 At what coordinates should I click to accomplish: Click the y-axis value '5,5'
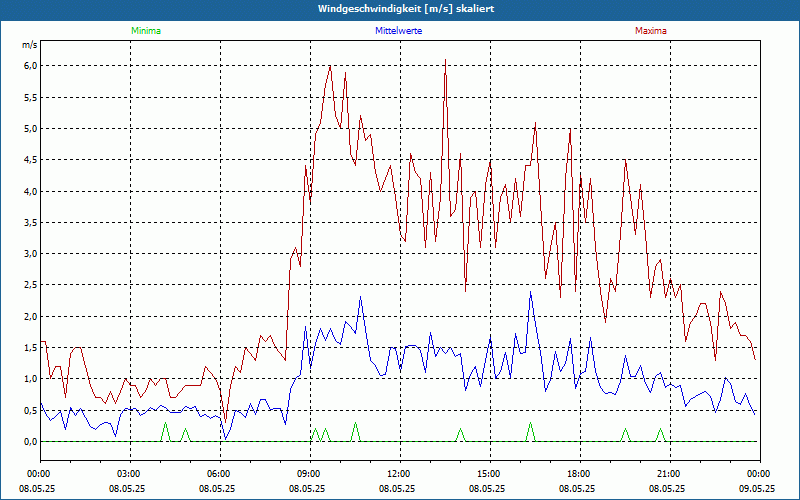click(x=31, y=97)
